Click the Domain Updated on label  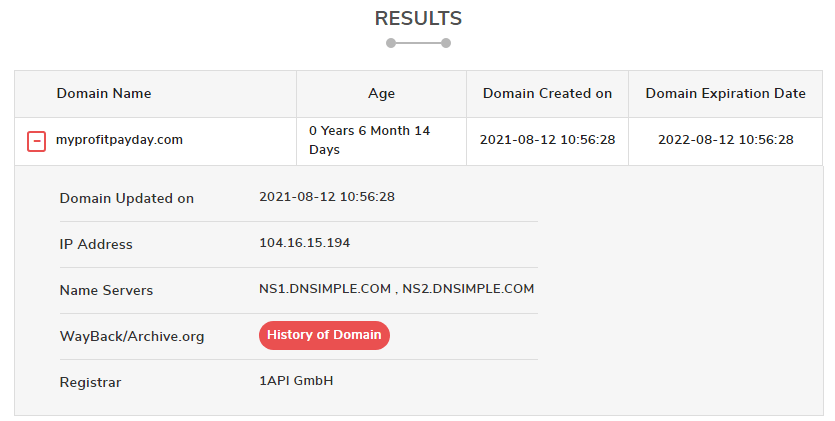tap(127, 199)
